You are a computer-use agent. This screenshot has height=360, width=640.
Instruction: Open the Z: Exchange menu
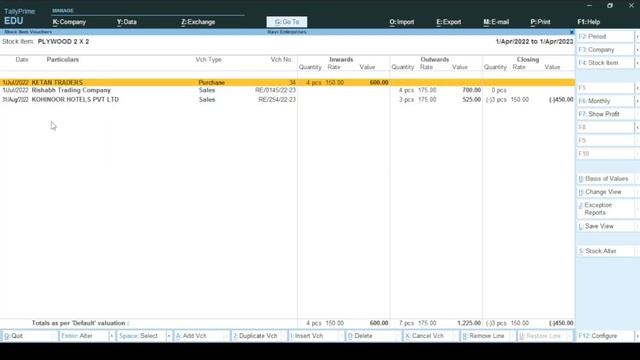point(198,22)
